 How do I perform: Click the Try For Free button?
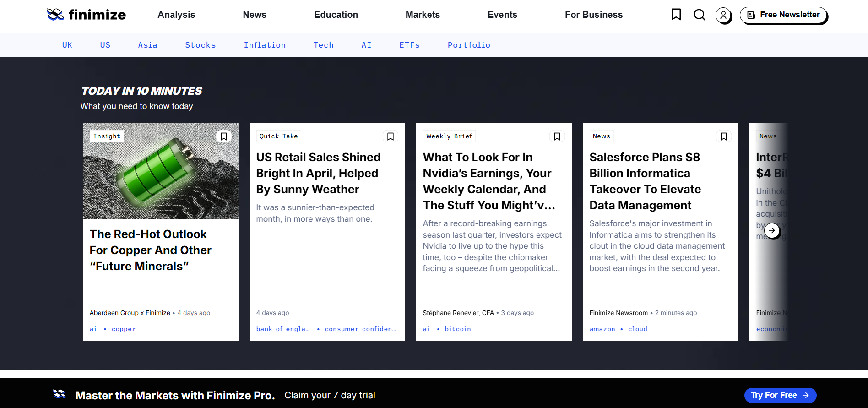click(x=781, y=395)
